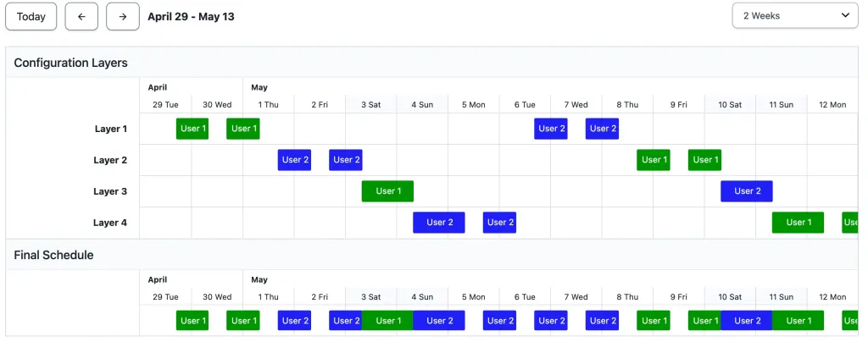
Task: Select Layer 3 User 1 shift on Saturday
Action: point(387,191)
